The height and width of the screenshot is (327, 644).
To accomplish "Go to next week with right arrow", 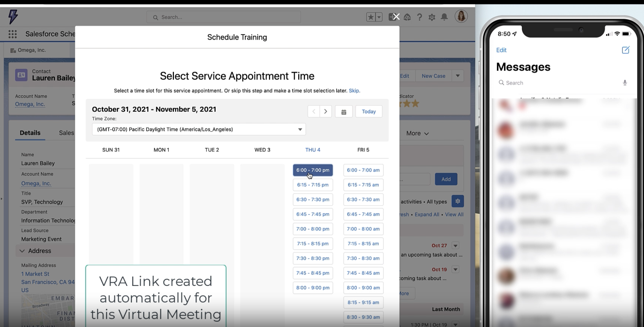I will pyautogui.click(x=326, y=111).
